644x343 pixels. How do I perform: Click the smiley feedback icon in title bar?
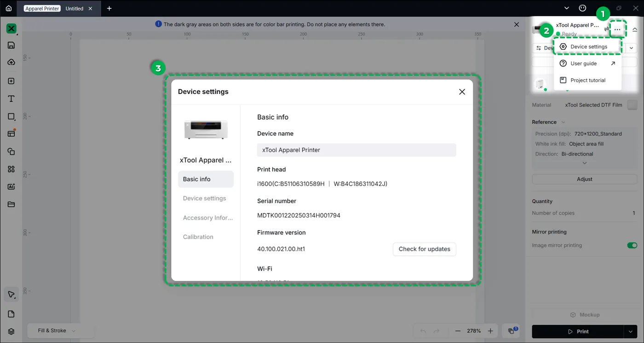click(583, 8)
